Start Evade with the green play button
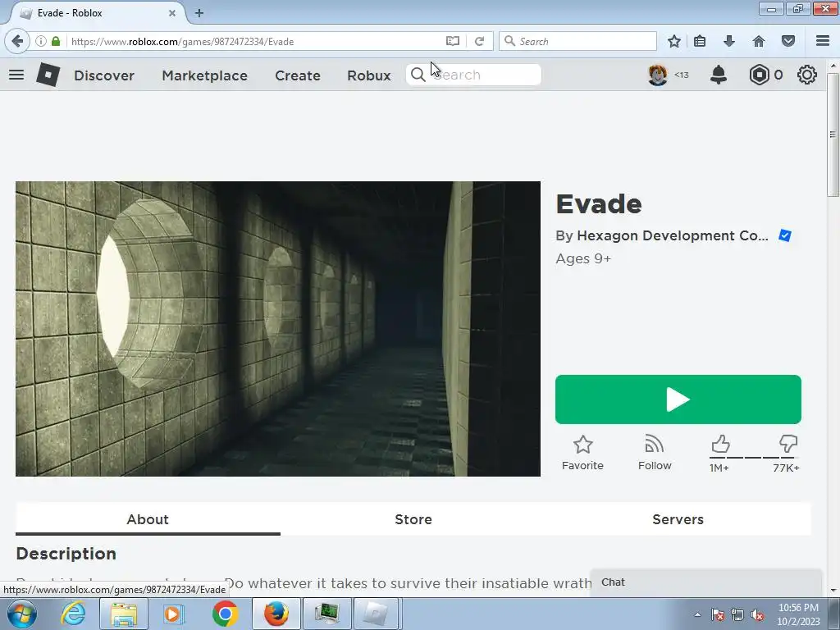The height and width of the screenshot is (630, 840). (x=678, y=399)
